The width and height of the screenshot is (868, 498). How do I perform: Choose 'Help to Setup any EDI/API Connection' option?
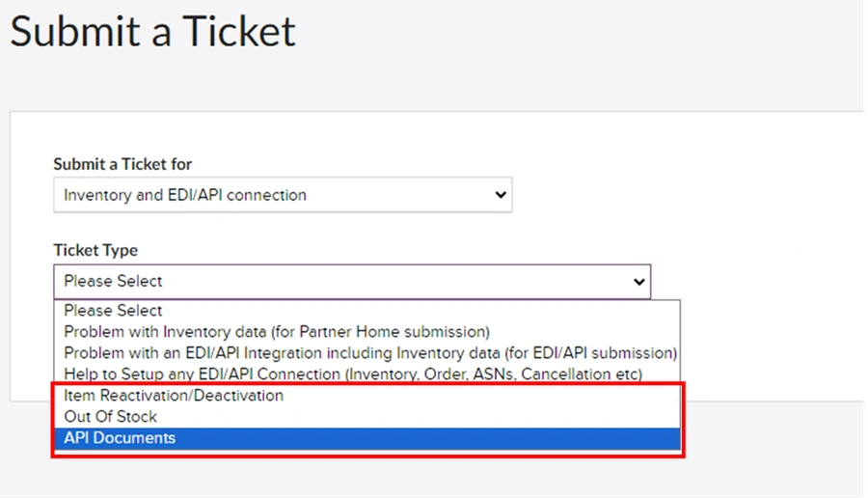point(367,373)
